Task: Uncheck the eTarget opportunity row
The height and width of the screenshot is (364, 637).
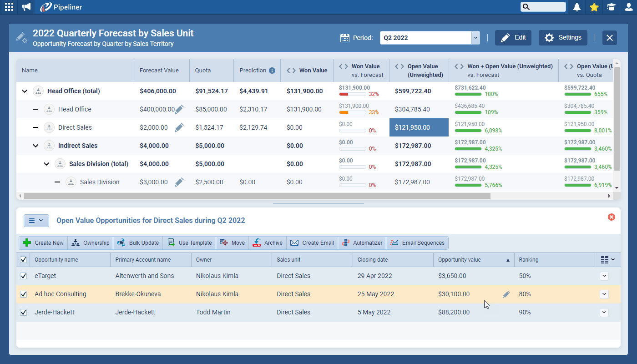Action: (x=23, y=276)
